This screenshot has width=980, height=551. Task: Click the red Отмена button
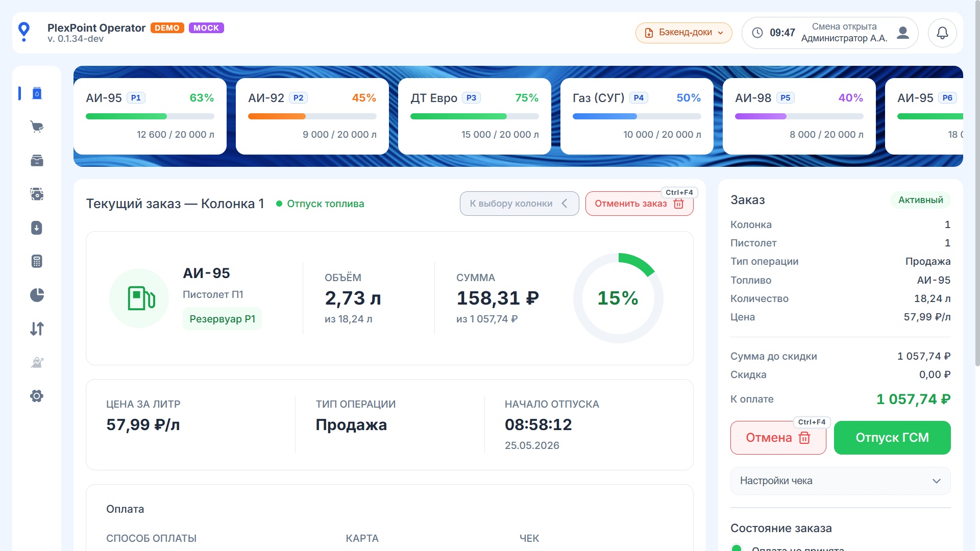[778, 438]
